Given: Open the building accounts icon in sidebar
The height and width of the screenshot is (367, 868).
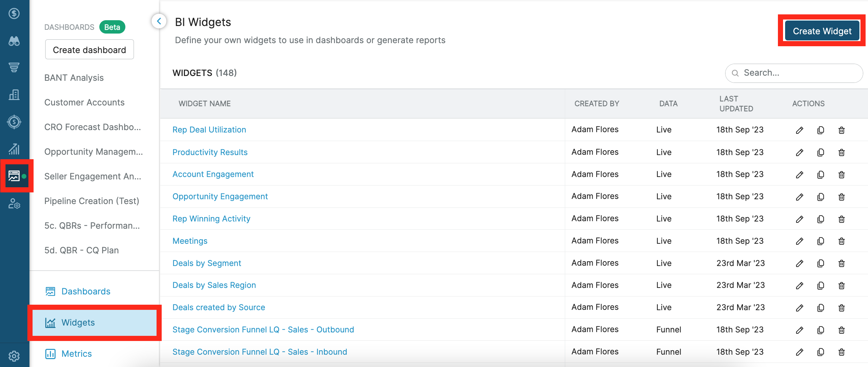Looking at the screenshot, I should [x=14, y=95].
